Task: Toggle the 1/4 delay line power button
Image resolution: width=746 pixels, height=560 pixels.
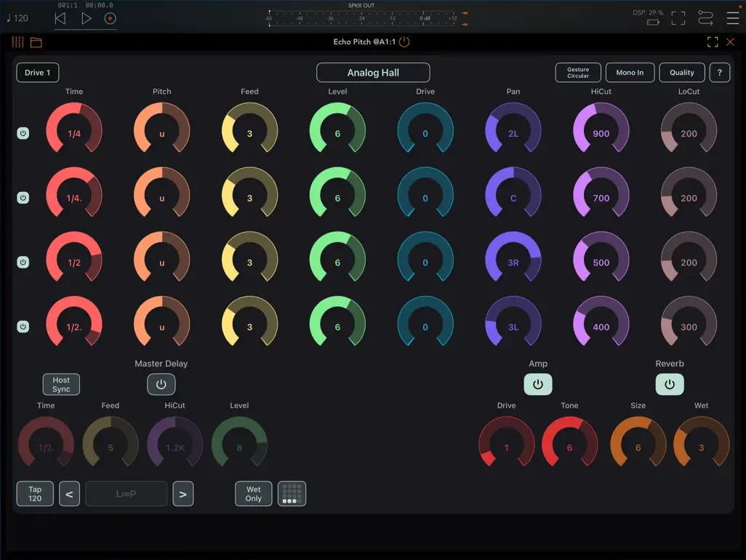Action: coord(23,133)
